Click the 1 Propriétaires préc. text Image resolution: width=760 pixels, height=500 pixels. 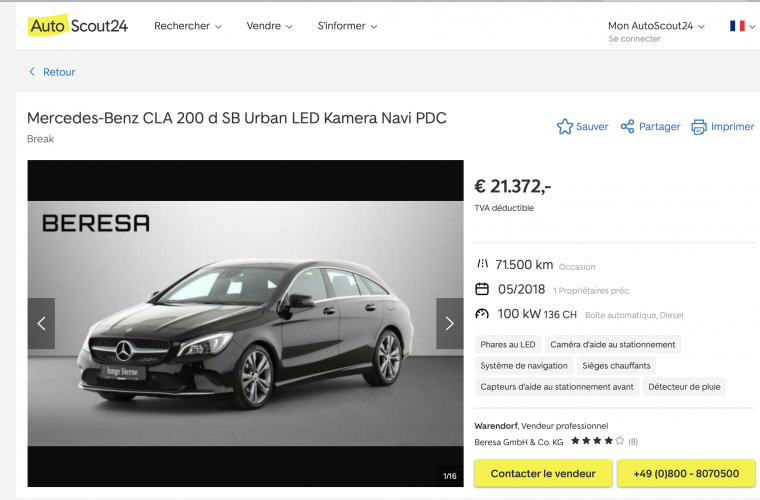point(591,291)
